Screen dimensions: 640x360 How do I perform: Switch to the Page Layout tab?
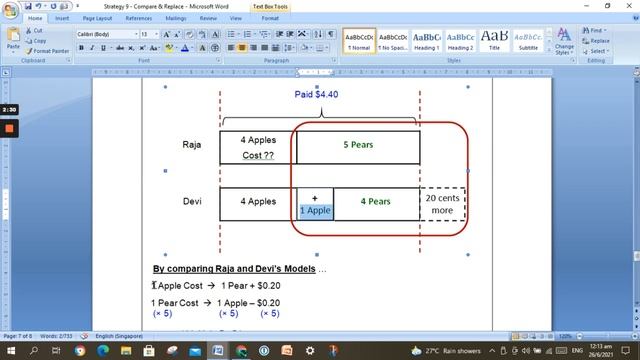[97, 18]
